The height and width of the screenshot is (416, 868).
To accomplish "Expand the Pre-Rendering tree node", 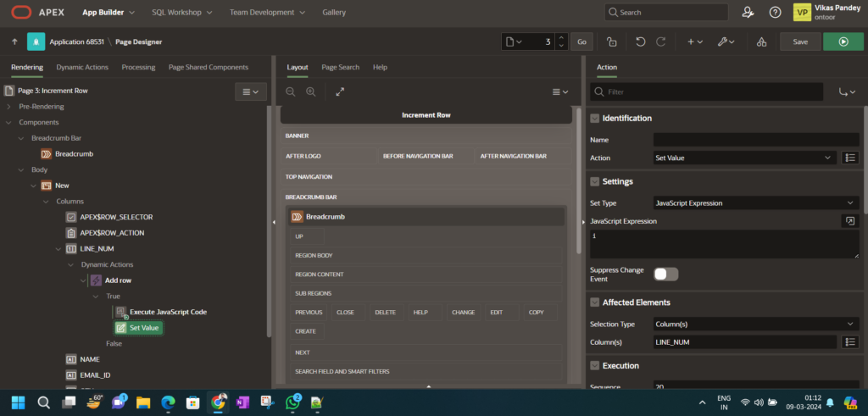I will point(9,106).
